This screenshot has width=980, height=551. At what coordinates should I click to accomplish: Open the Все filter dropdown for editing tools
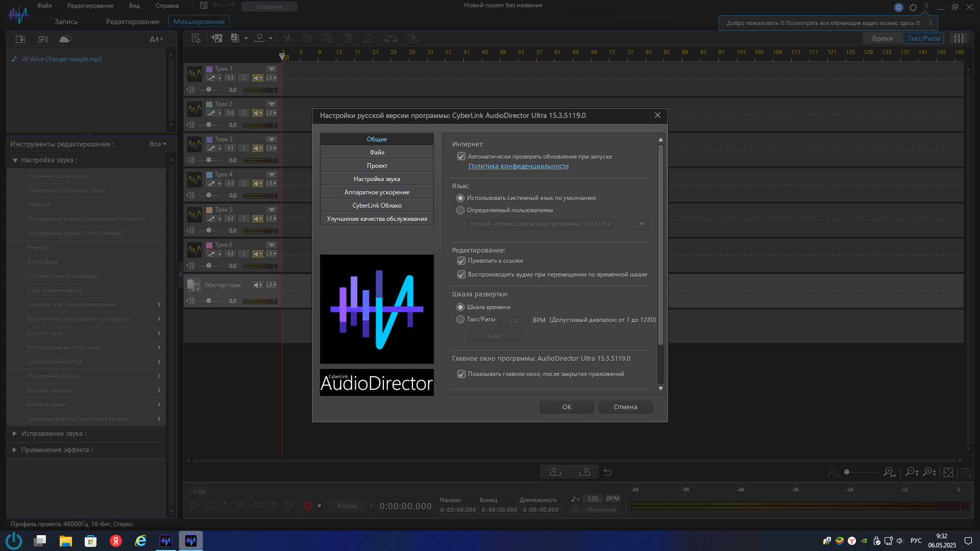pyautogui.click(x=158, y=144)
